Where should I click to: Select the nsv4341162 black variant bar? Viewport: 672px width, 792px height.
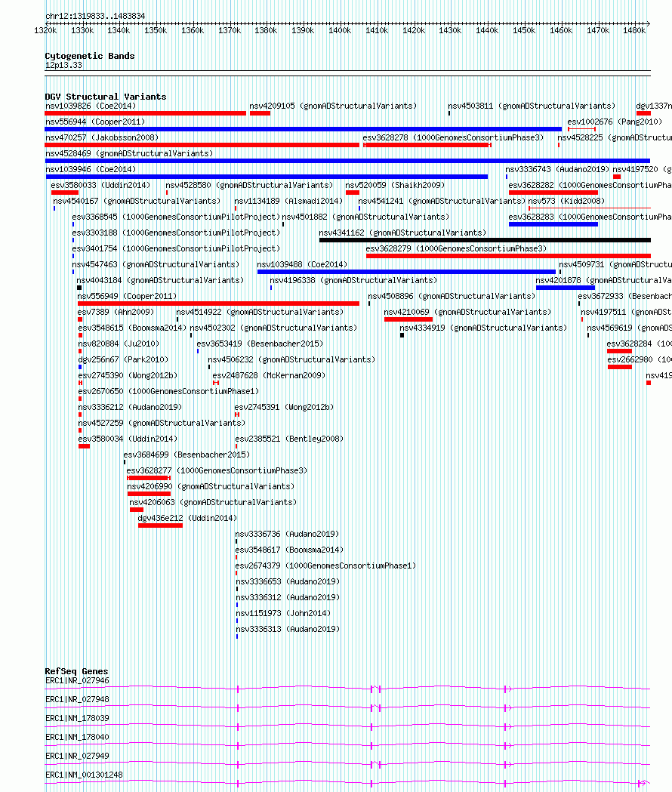click(x=485, y=240)
